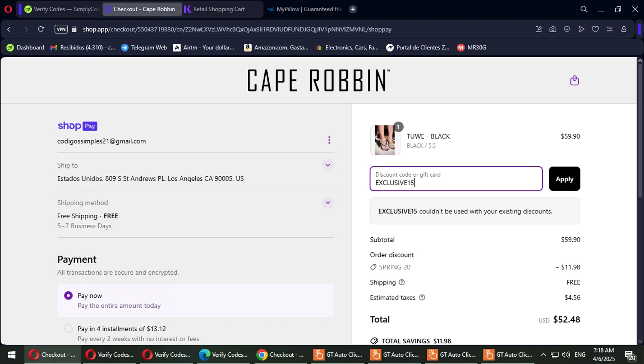Image resolution: width=644 pixels, height=364 pixels.
Task: Click the SPRING 20 discount tag
Action: [x=390, y=267]
